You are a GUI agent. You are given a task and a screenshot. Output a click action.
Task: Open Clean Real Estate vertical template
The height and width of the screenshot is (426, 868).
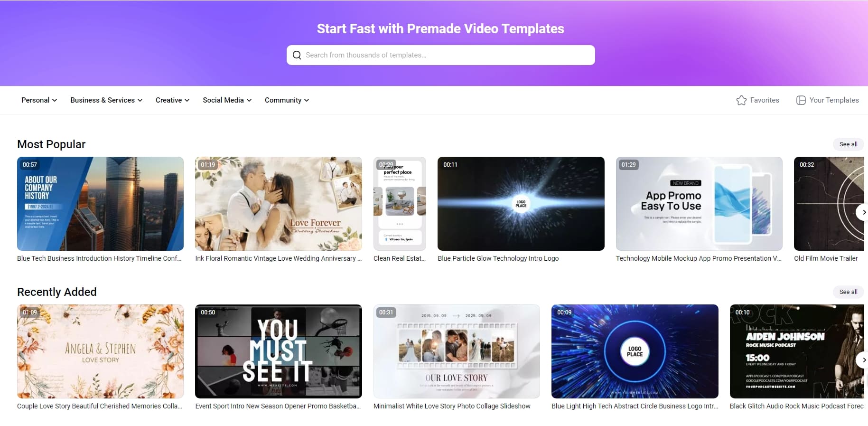(400, 204)
